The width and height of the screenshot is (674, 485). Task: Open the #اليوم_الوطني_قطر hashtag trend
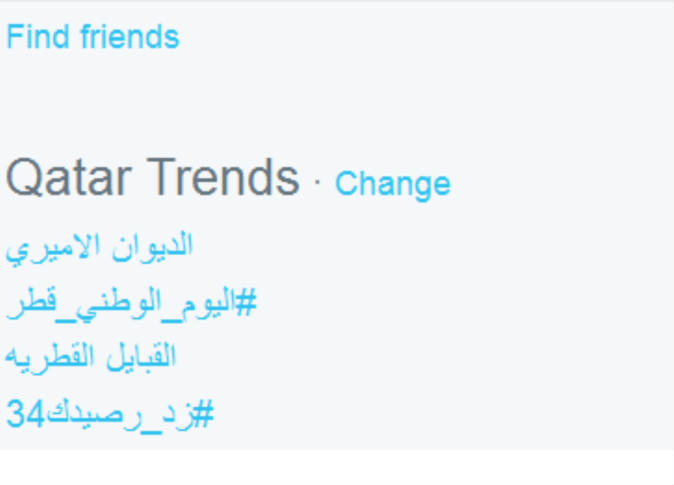pos(131,301)
